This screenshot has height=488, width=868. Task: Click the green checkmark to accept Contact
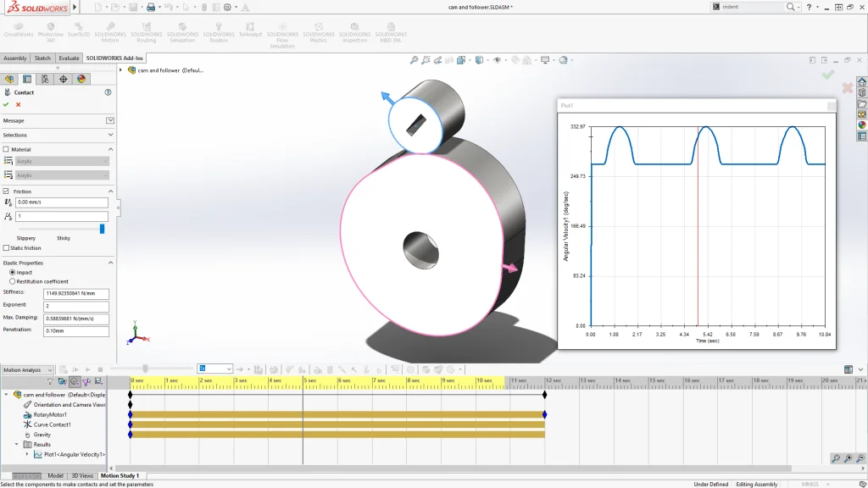tap(6, 104)
